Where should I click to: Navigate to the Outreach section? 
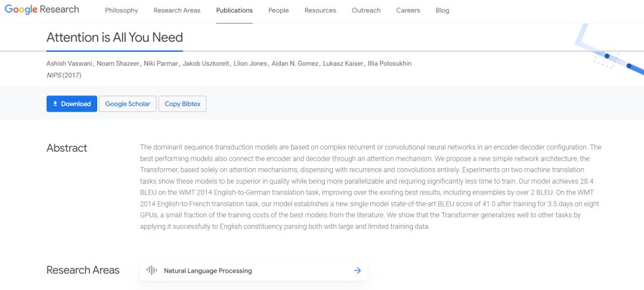[366, 10]
